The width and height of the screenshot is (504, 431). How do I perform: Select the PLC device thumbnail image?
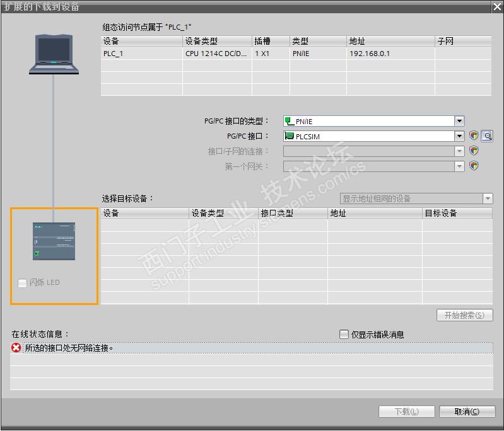54,241
